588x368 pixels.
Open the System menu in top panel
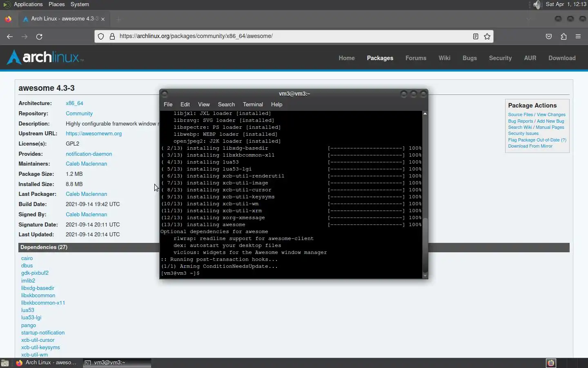click(x=80, y=4)
